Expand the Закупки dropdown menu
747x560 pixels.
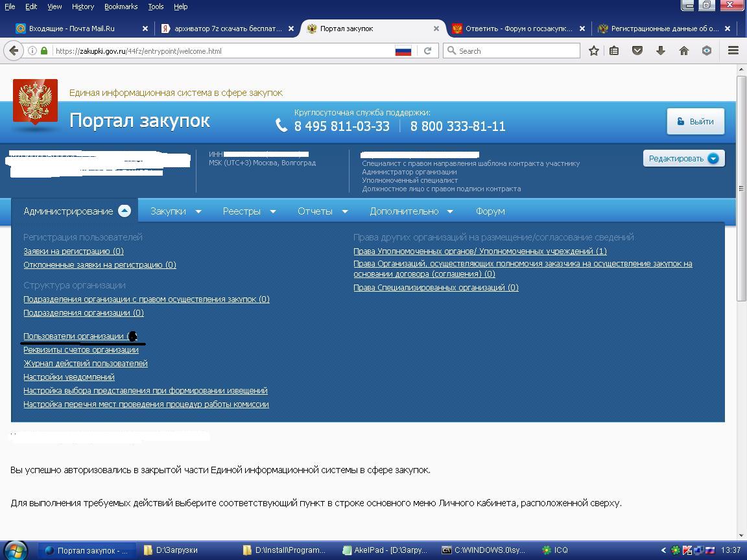coord(176,211)
